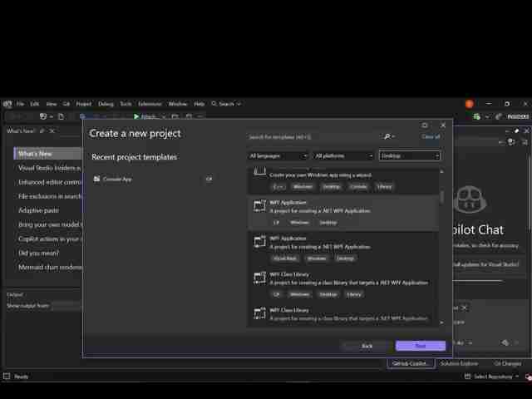Click the INSIDERS label in the toolbar
The image size is (532, 399).
[518, 116]
